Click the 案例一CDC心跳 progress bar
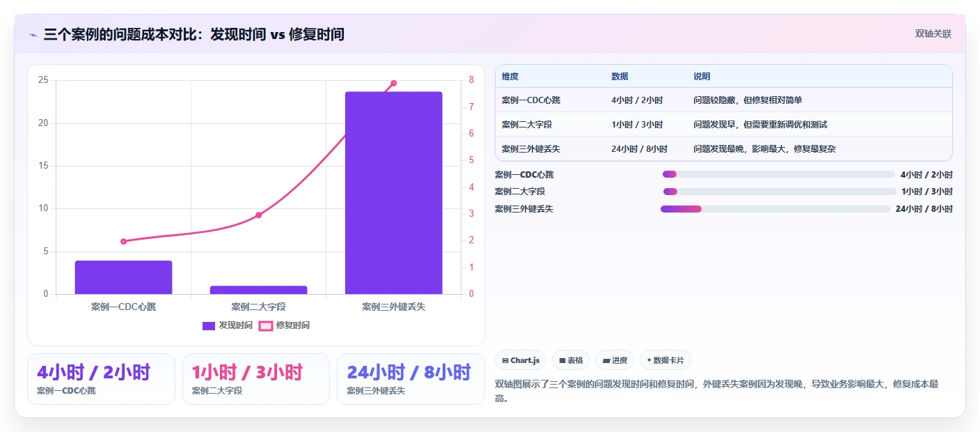The image size is (980, 432). coord(779,174)
